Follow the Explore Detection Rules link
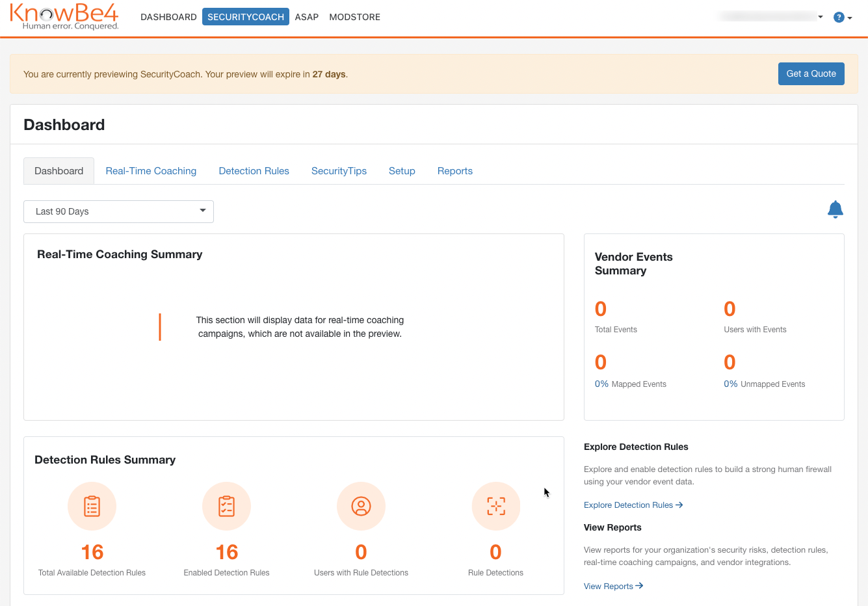 [x=633, y=505]
